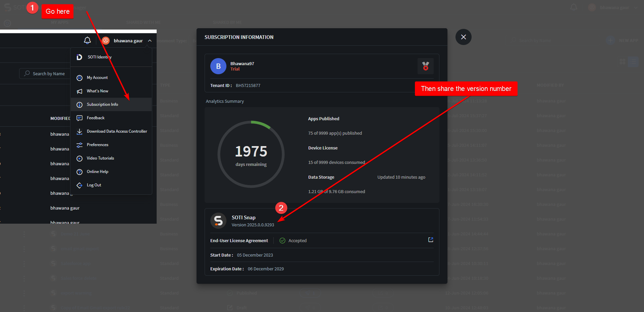Click Download Data Access Controller

pos(117,131)
